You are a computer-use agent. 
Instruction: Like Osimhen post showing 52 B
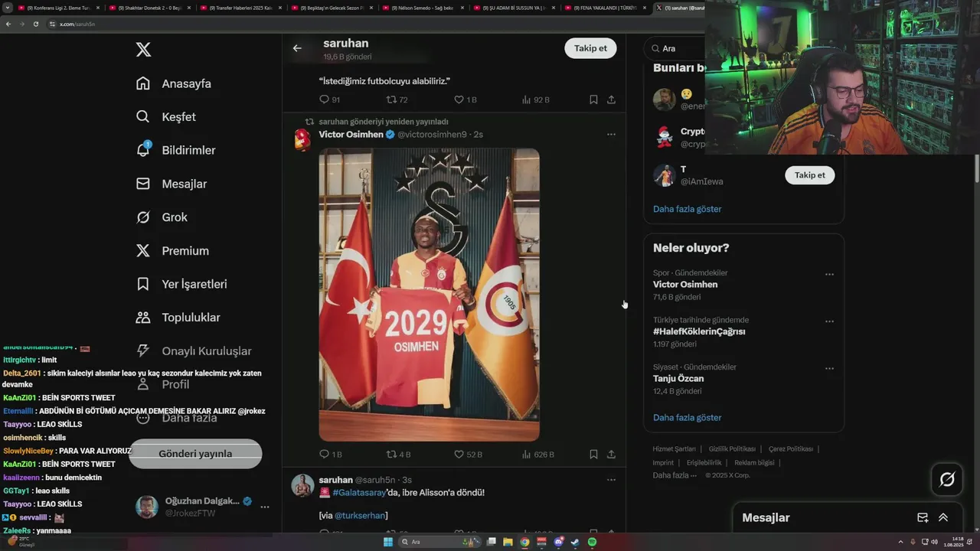coord(459,454)
